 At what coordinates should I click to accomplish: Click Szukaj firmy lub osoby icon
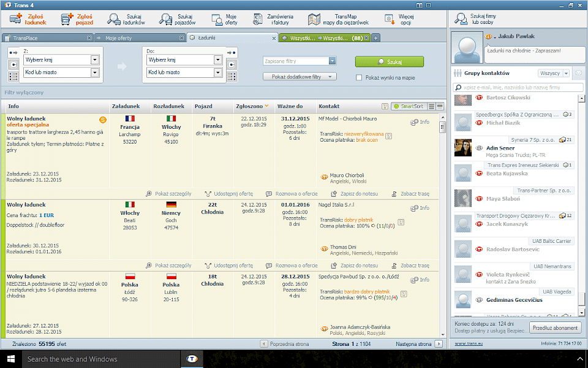pos(461,19)
